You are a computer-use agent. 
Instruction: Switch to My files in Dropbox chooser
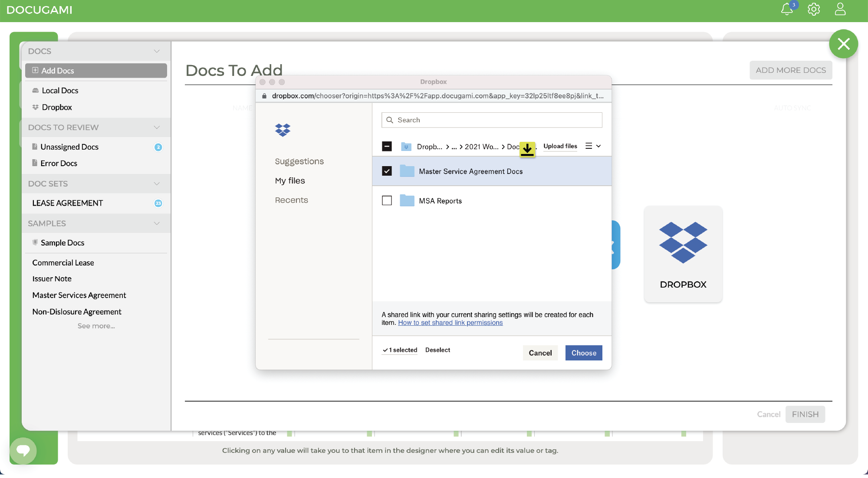tap(290, 180)
